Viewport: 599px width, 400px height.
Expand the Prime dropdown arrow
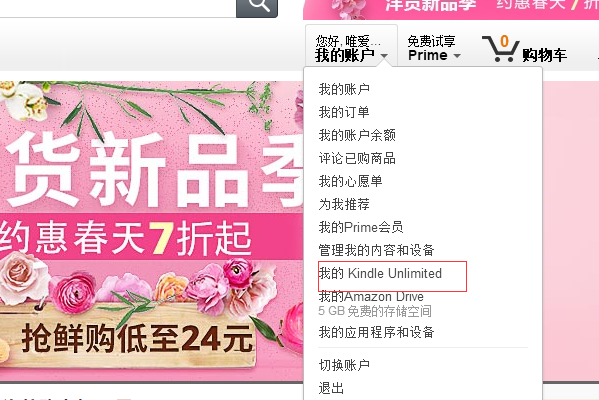457,56
